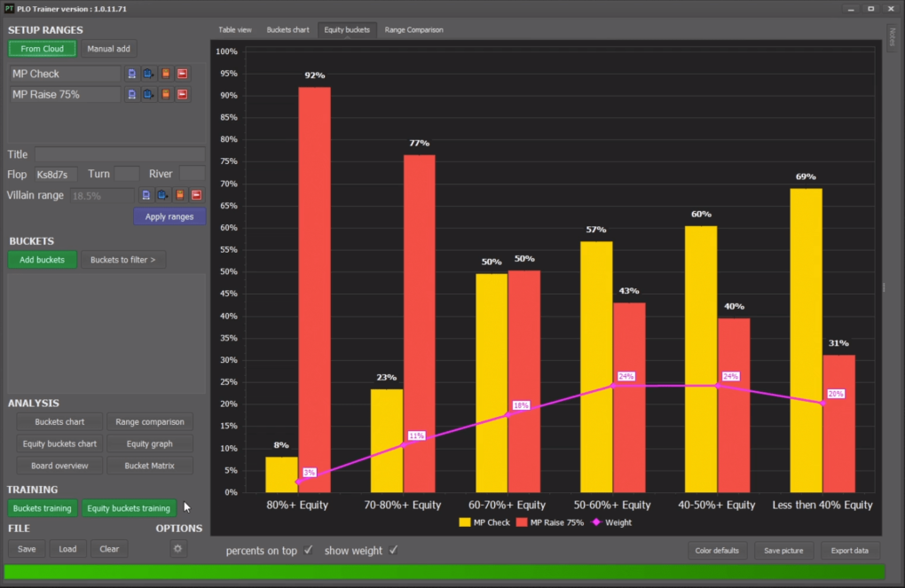The width and height of the screenshot is (905, 588).
Task: Click the blue clipboard icon beside MP Raise 75%
Action: pyautogui.click(x=148, y=94)
